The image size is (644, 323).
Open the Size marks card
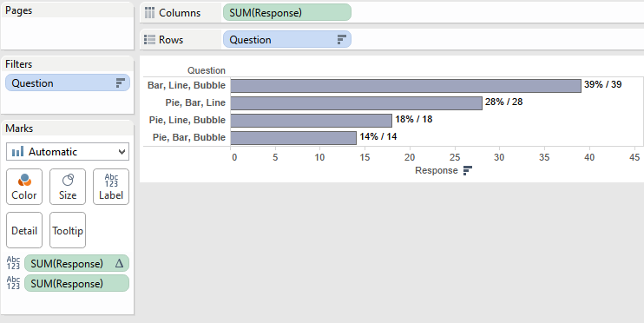pyautogui.click(x=68, y=187)
